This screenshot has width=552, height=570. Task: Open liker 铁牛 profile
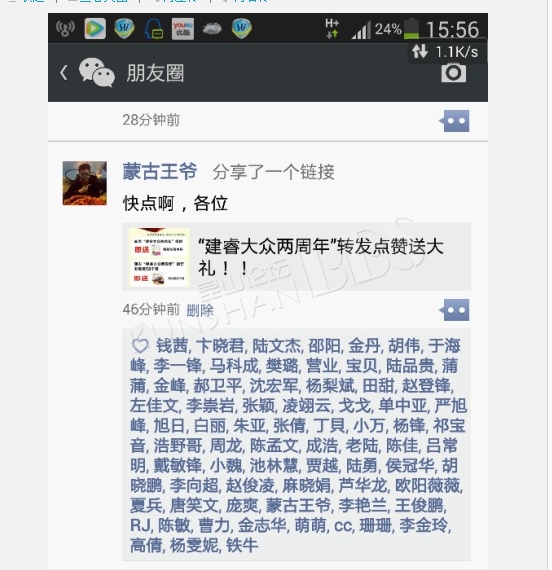pos(242,546)
